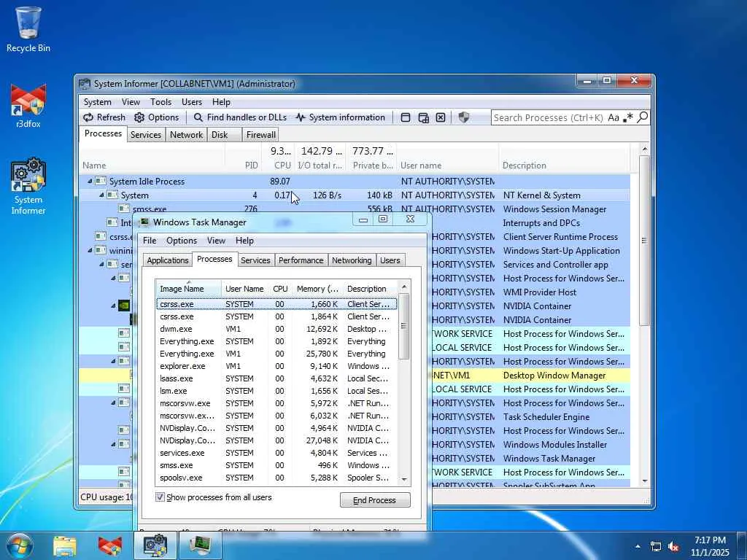
Task: Select the Desktop Window Manager highlighted row
Action: (x=531, y=376)
